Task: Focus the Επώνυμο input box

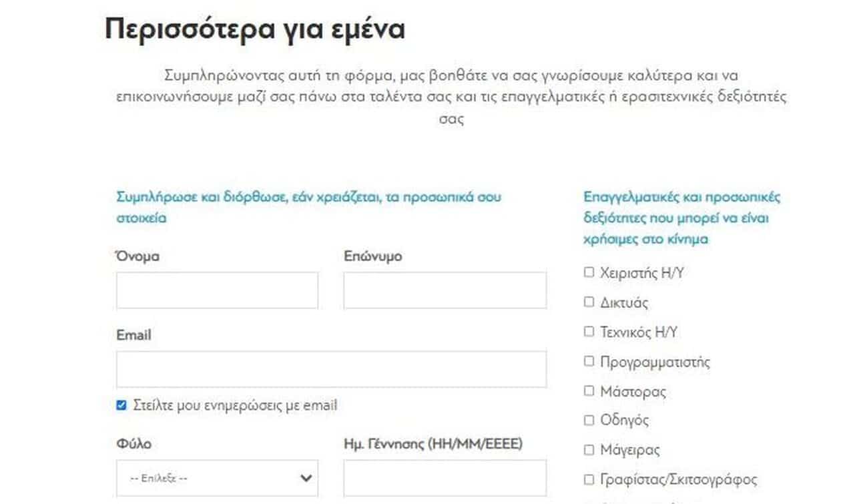Action: (445, 290)
